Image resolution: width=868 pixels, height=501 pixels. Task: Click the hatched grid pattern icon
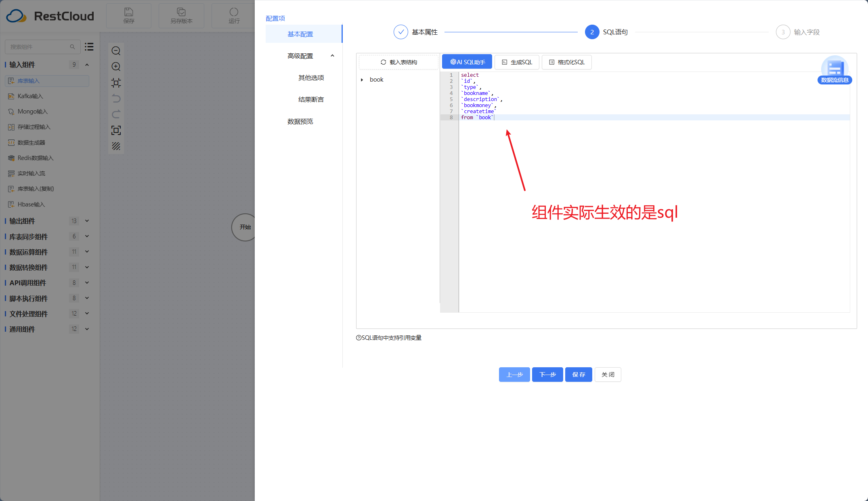[116, 146]
